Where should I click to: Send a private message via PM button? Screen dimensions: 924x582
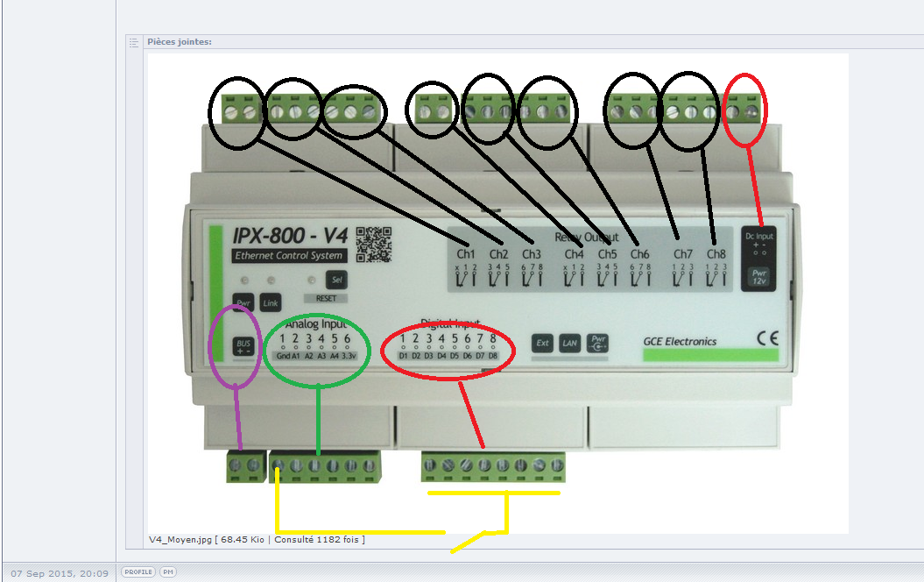(x=168, y=572)
